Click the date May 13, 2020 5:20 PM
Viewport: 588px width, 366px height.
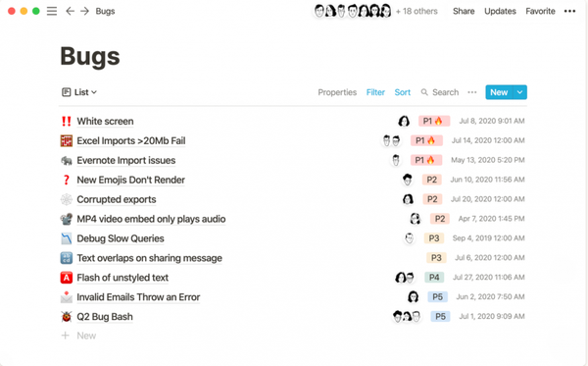(487, 160)
